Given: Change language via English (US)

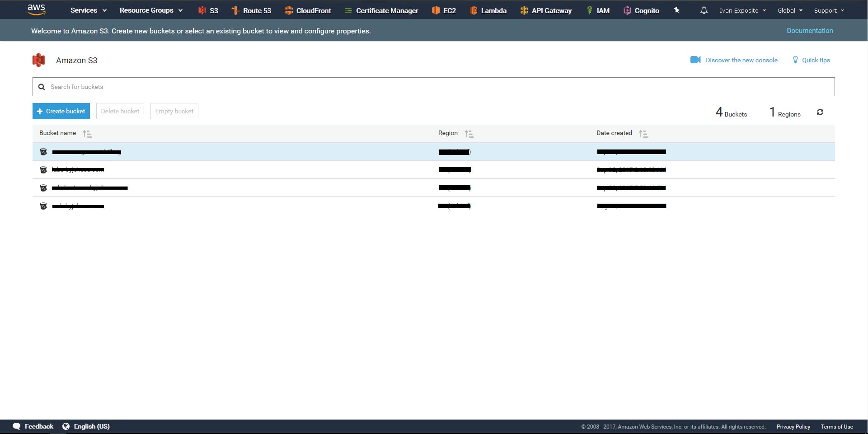Looking at the screenshot, I should click(92, 426).
